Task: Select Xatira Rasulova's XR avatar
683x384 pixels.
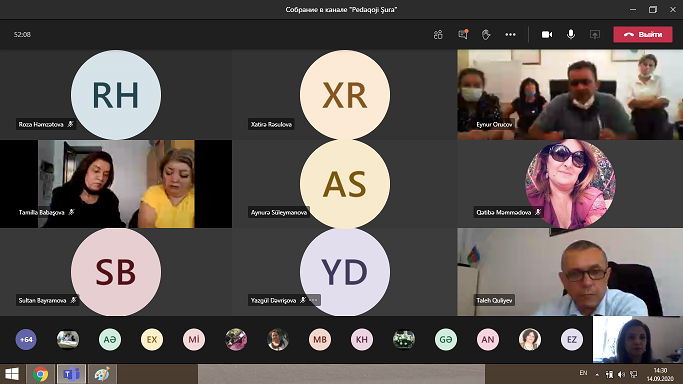Action: point(345,95)
